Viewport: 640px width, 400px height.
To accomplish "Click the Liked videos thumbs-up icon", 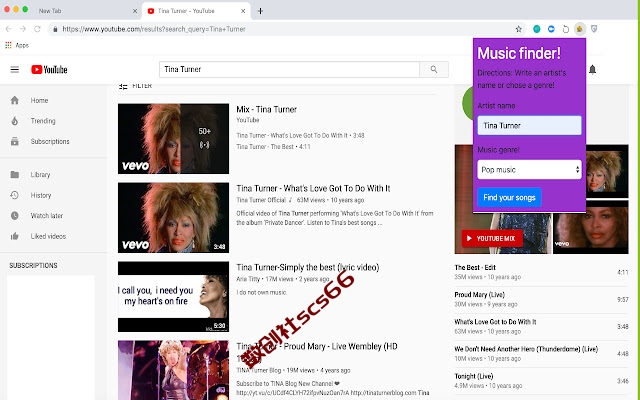I will tap(15, 236).
